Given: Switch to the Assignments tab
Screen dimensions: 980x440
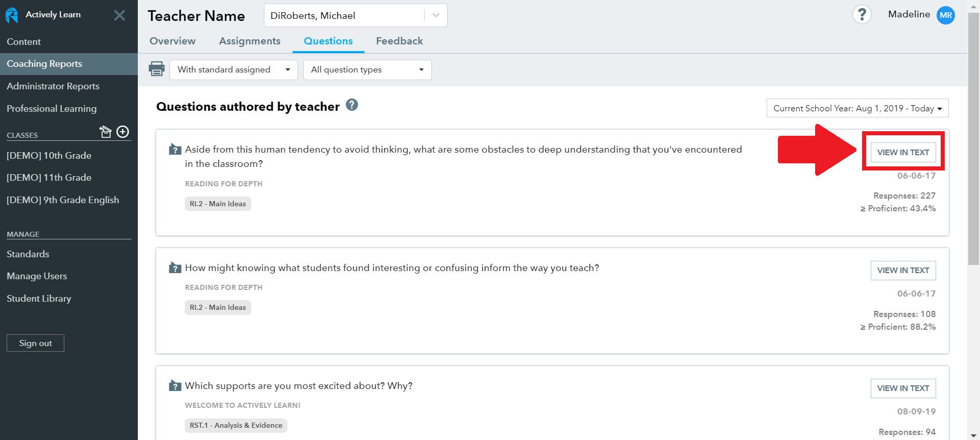Looking at the screenshot, I should [x=250, y=41].
